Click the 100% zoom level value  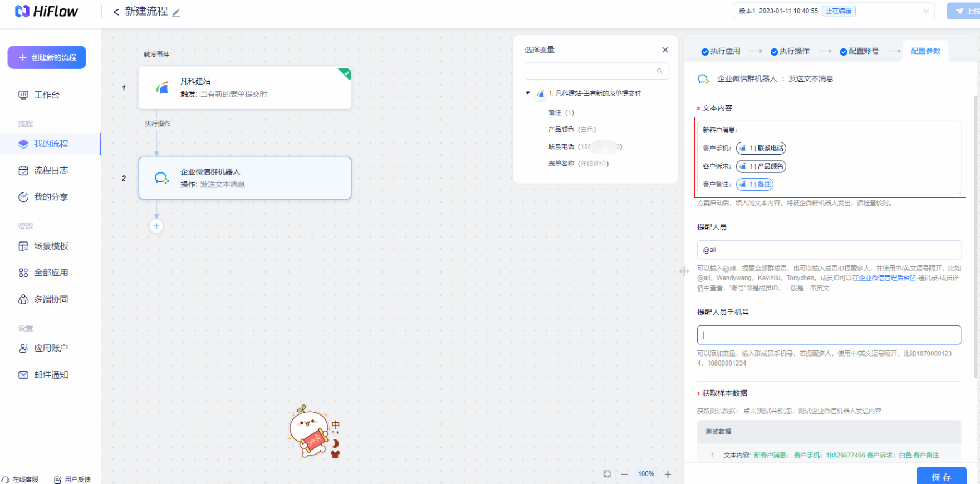(646, 474)
